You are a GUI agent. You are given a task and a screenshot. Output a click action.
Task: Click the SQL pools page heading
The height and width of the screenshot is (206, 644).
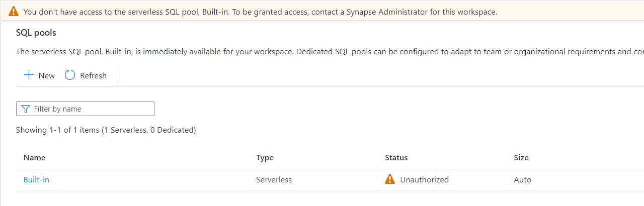[36, 33]
